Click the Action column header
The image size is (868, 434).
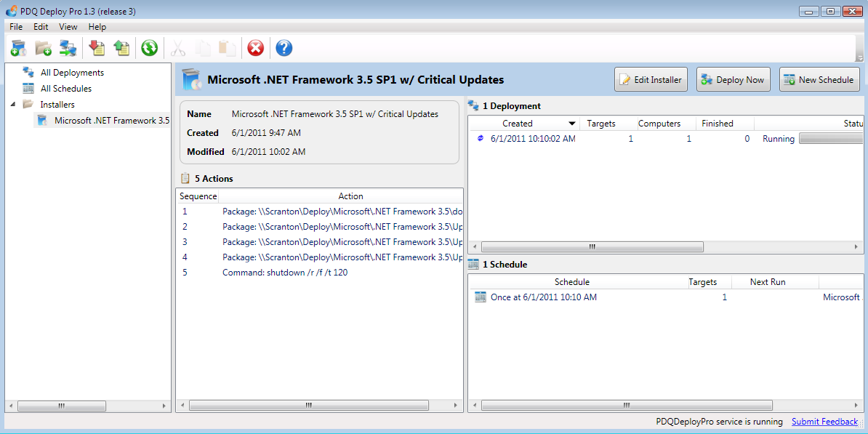point(350,196)
